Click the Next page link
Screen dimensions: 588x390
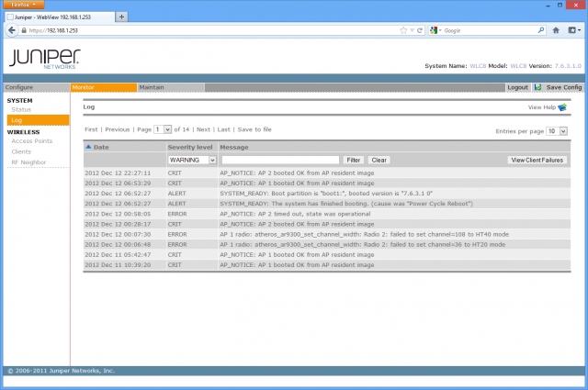click(203, 129)
